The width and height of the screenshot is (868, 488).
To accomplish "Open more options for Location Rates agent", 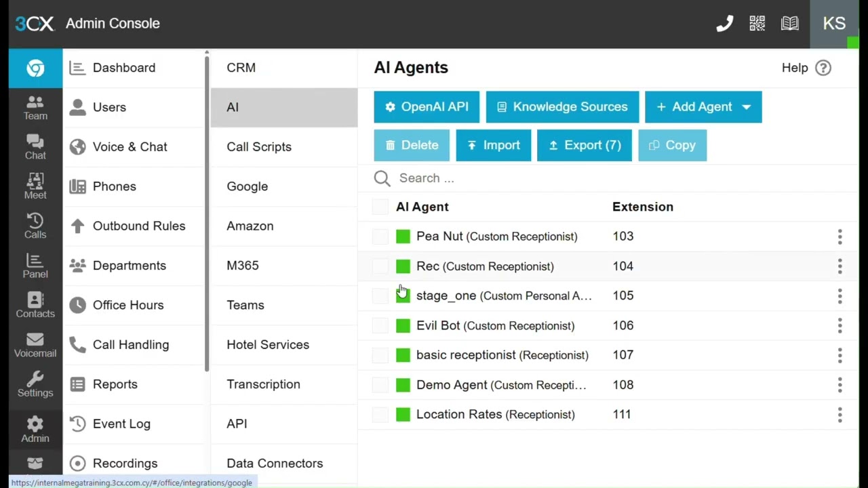I will coord(840,414).
